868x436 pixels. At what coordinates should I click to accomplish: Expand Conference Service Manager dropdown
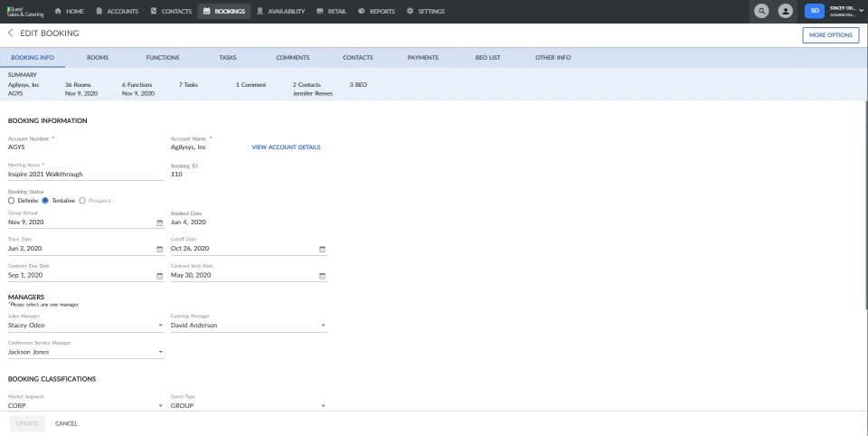[161, 352]
